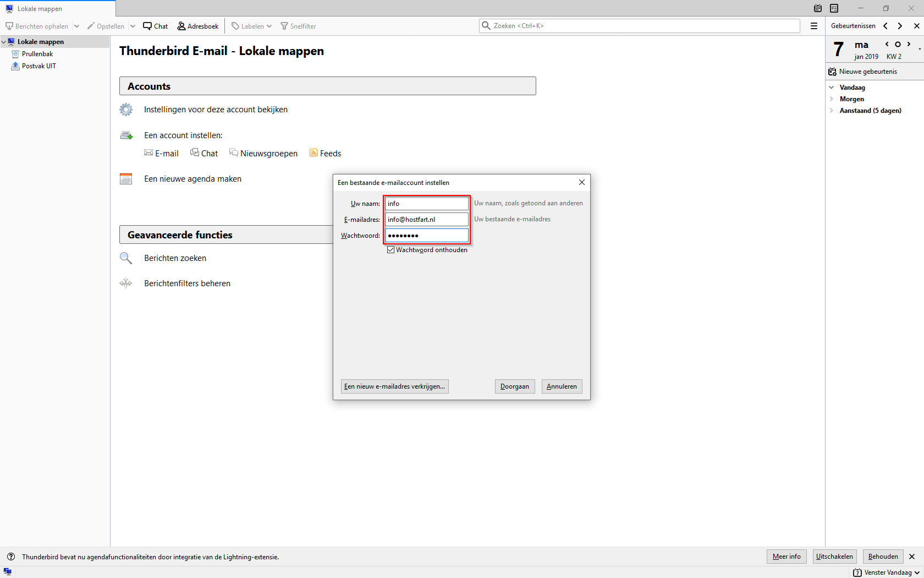Open Berichtenfilters beheren

(x=187, y=283)
